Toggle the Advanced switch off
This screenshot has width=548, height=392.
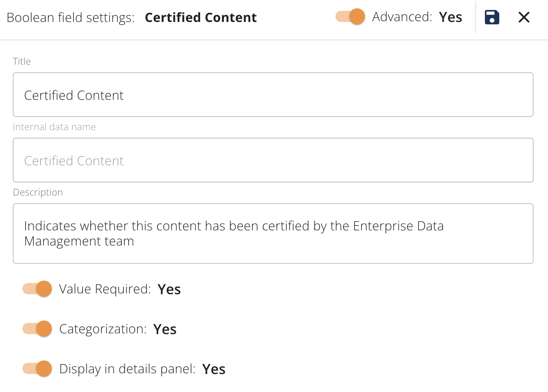point(350,17)
